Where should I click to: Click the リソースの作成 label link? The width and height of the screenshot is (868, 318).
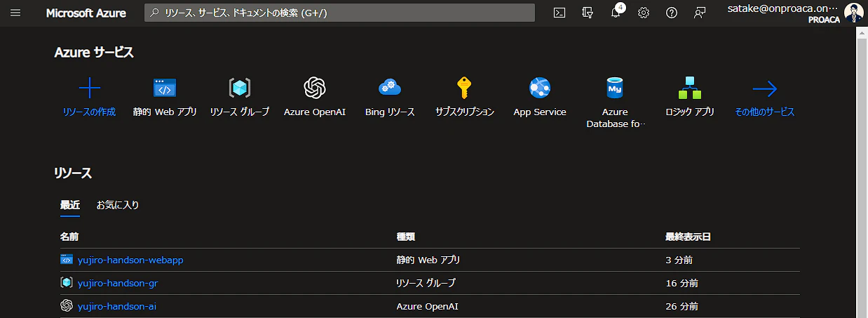(x=89, y=112)
